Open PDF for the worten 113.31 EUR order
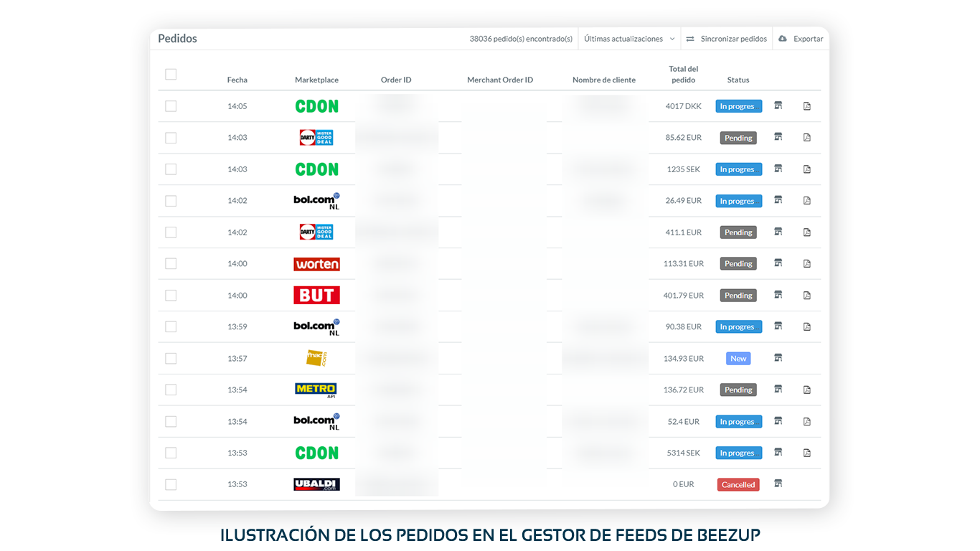The width and height of the screenshot is (980, 551). coord(807,264)
